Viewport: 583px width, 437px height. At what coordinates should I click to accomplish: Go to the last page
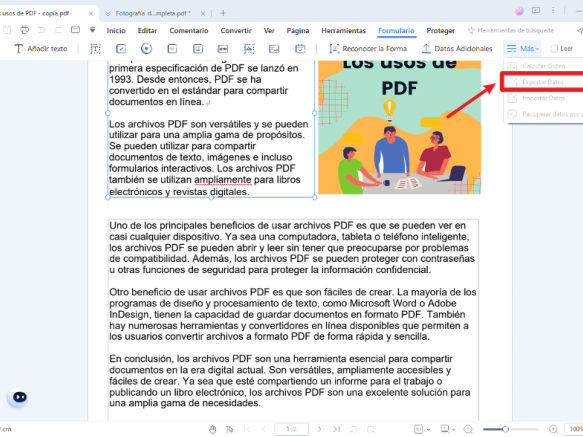click(x=336, y=430)
